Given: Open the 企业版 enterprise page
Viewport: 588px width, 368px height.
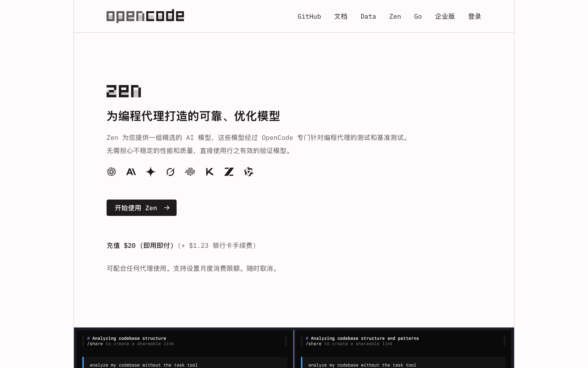Looking at the screenshot, I should [x=445, y=16].
